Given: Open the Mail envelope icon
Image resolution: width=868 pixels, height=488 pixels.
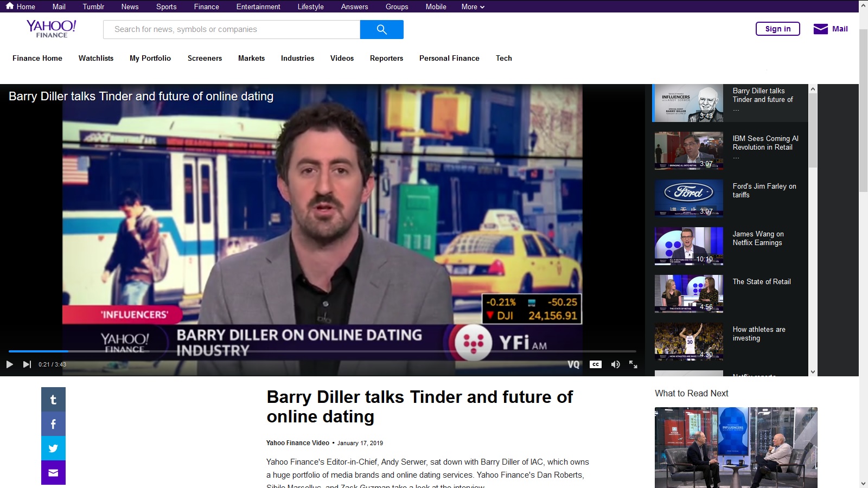Looking at the screenshot, I should (x=820, y=29).
